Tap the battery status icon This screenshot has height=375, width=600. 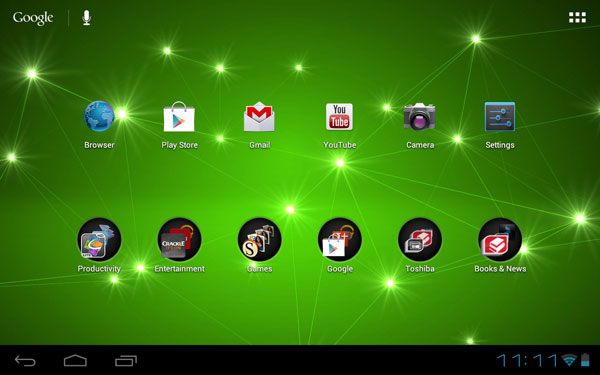click(x=585, y=360)
